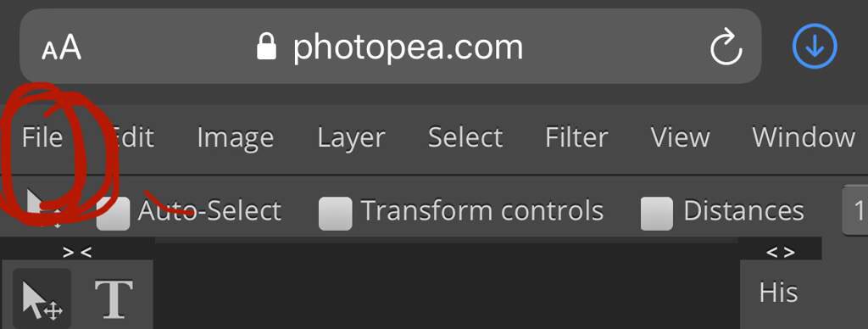Select the Move tool in the toolbox
The image size is (868, 329).
(42, 298)
